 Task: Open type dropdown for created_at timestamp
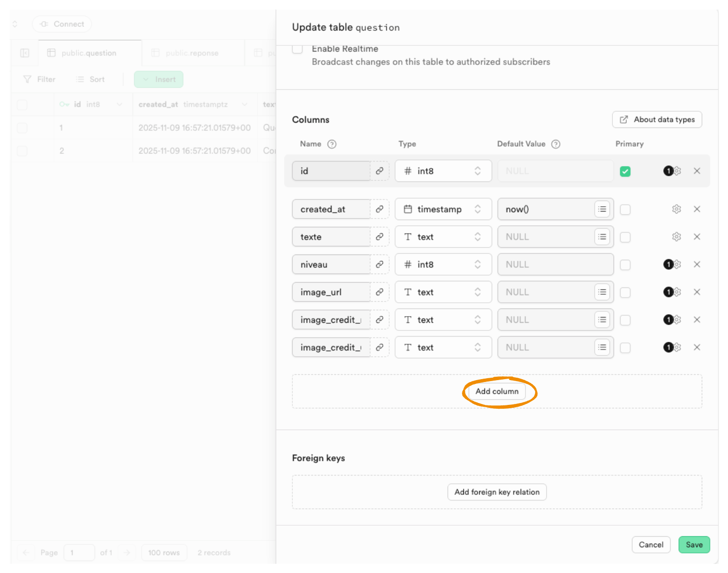tap(443, 209)
